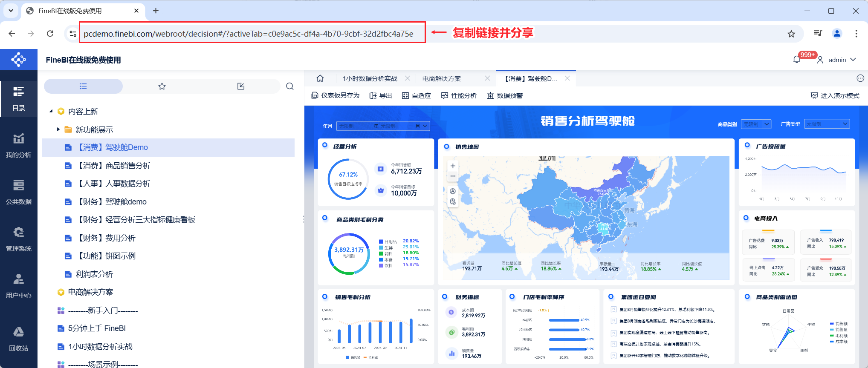The image size is (868, 368).
Task: Click the browser address bar URL
Action: point(248,34)
